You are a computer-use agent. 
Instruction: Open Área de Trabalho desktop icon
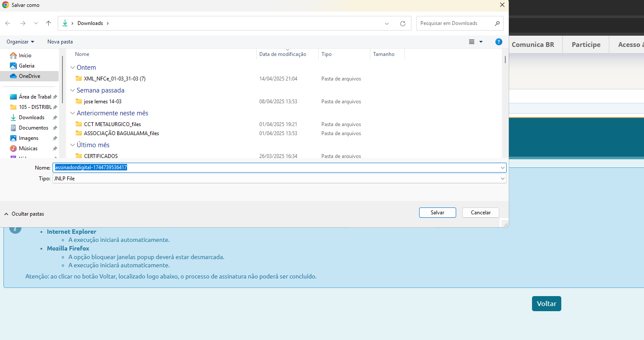tap(13, 97)
